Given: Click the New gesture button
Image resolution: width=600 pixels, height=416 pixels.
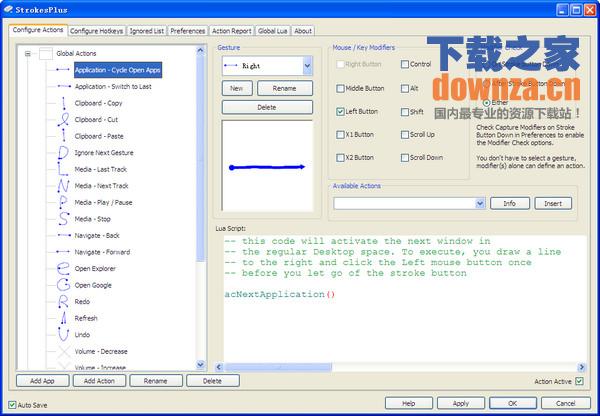Looking at the screenshot, I should pyautogui.click(x=237, y=88).
